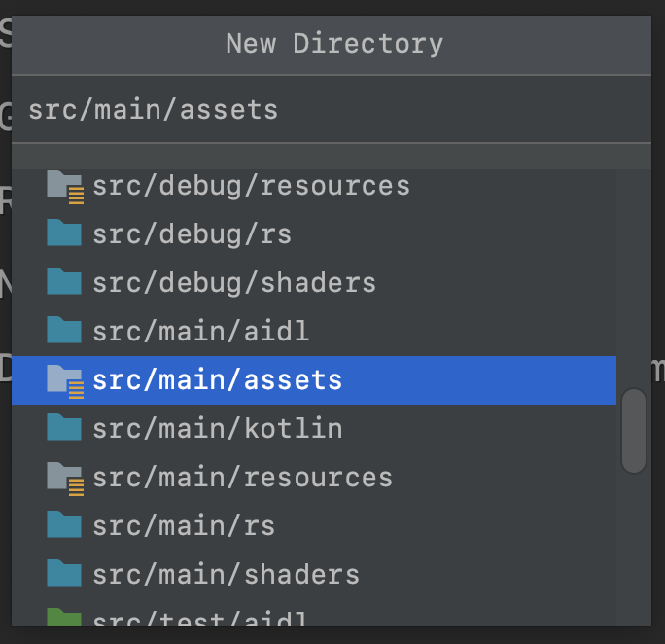Click the src/debug/resources folder icon
The image size is (665, 644).
(x=65, y=187)
